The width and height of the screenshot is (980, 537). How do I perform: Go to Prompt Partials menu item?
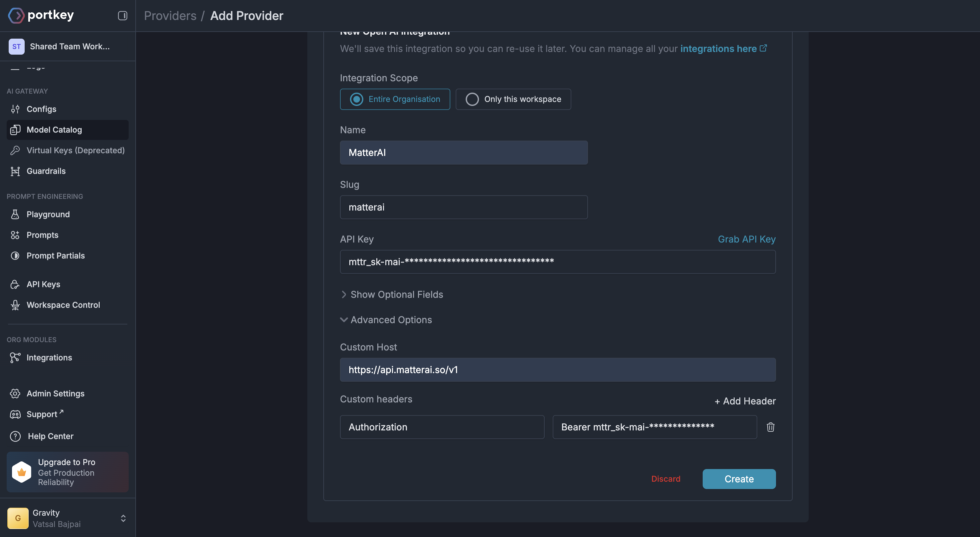(x=56, y=256)
